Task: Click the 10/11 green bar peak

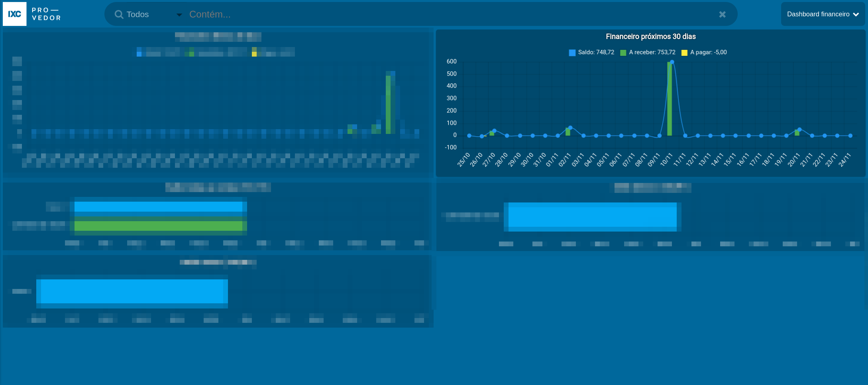Action: pyautogui.click(x=670, y=99)
